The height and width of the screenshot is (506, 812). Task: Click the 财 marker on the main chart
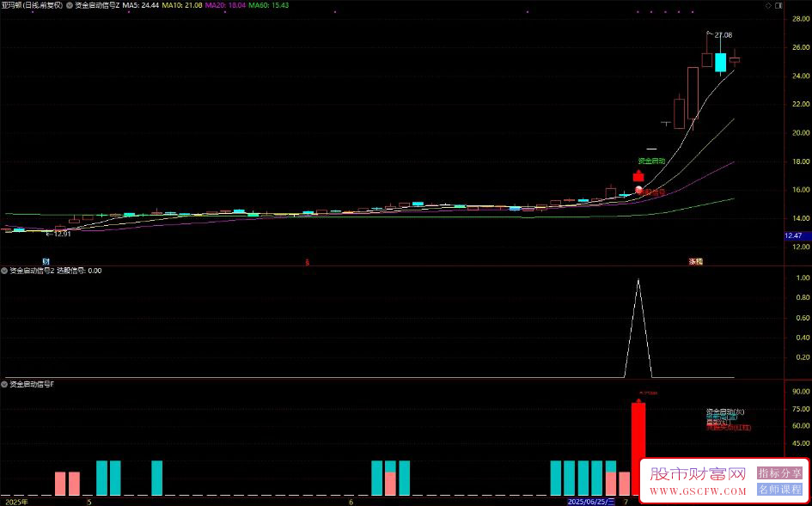(x=46, y=261)
